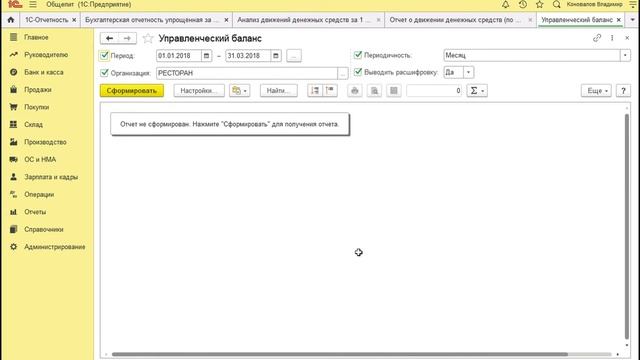
Task: Click the save-to-table icon
Action: [394, 91]
